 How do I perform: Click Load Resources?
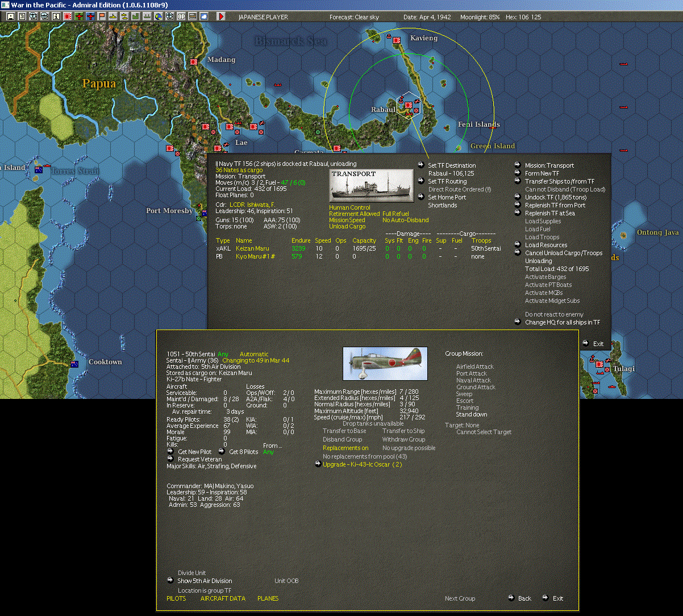coord(545,245)
